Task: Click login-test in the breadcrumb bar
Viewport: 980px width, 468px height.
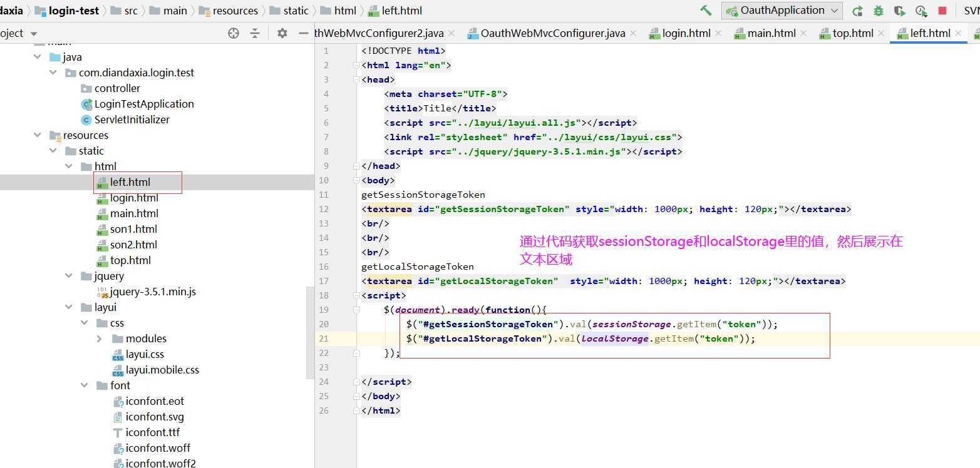Action: point(68,11)
